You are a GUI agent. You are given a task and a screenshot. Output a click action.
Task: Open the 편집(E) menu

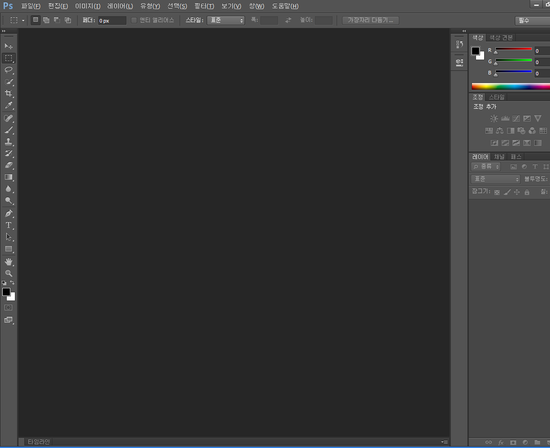click(x=58, y=6)
